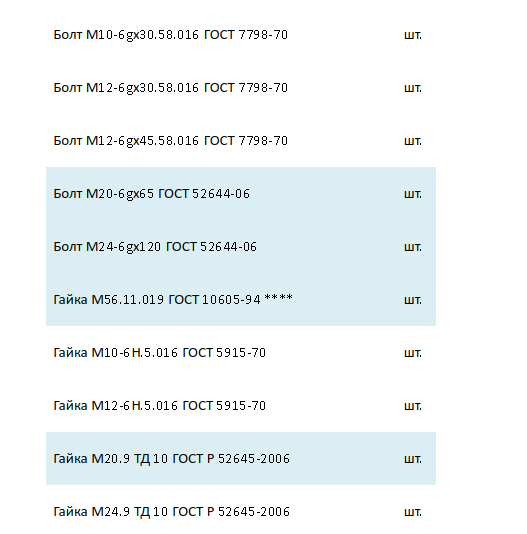Click unit 'шт.' for Болт М12-6gx30 row
The image size is (527, 534).
pyautogui.click(x=413, y=88)
